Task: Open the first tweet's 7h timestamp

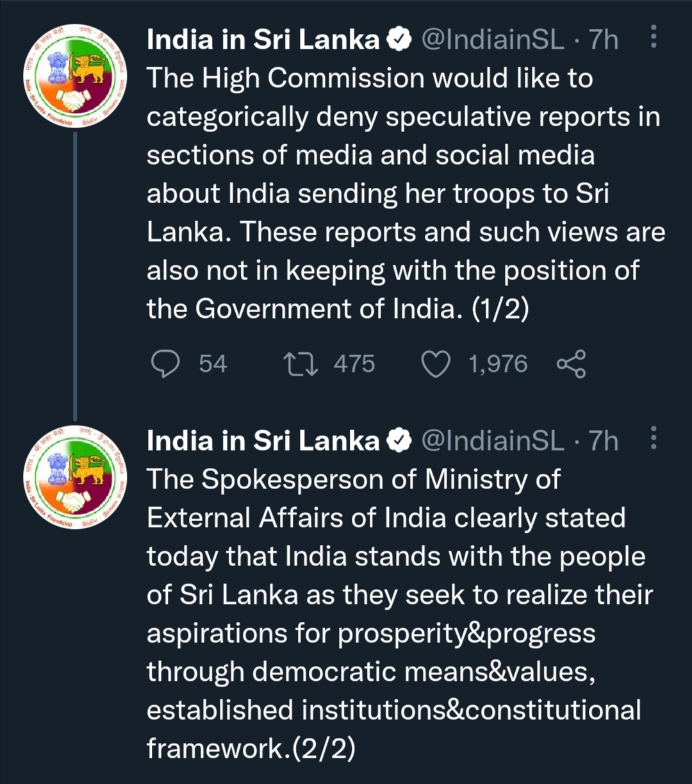Action: tap(604, 40)
